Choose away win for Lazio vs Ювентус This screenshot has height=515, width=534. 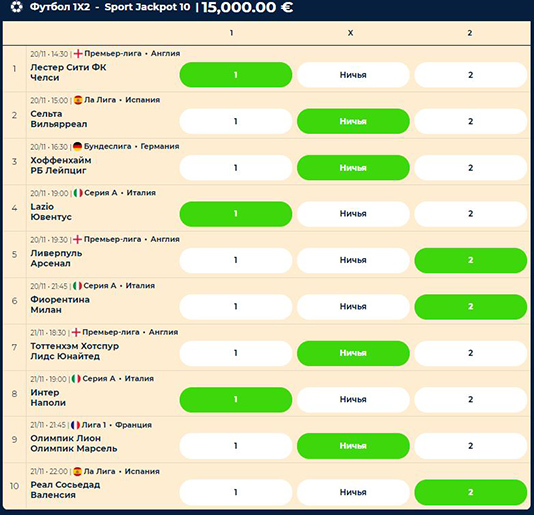pos(471,214)
